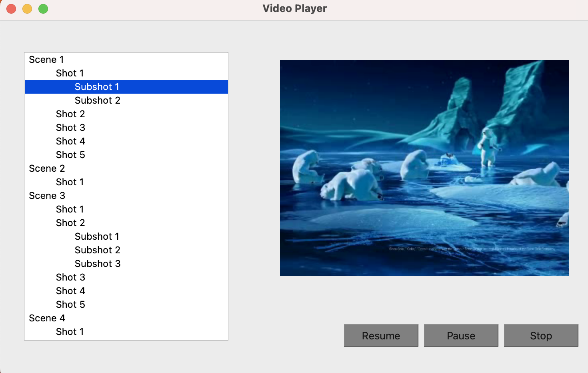The height and width of the screenshot is (373, 588).
Task: Click the green zoom window button
Action: (43, 8)
